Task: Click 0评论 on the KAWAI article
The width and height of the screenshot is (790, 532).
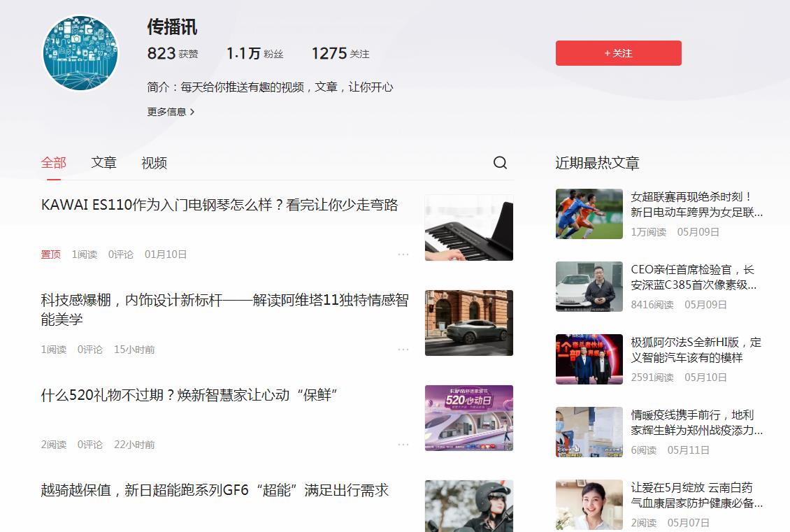Action: click(x=121, y=254)
